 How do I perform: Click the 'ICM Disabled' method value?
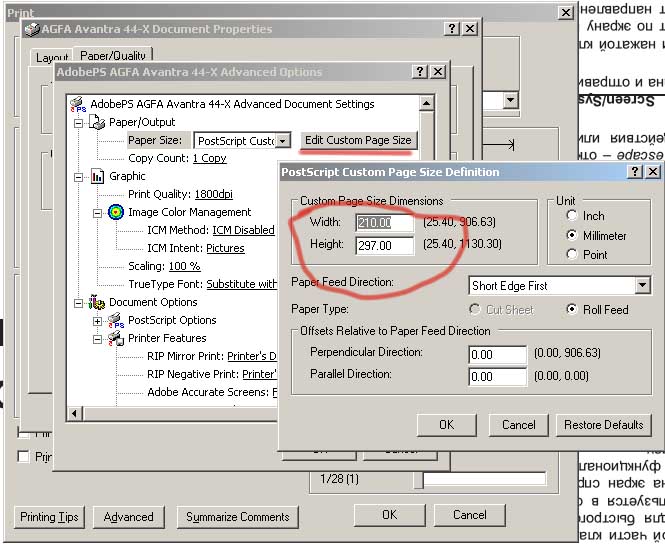pyautogui.click(x=243, y=230)
